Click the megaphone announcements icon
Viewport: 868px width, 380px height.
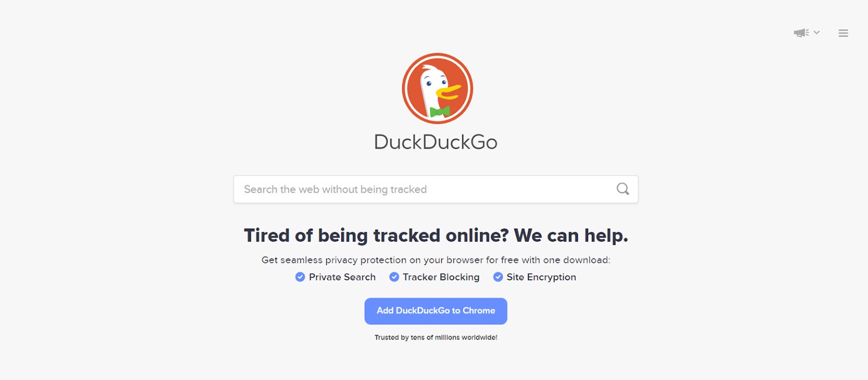pos(801,33)
